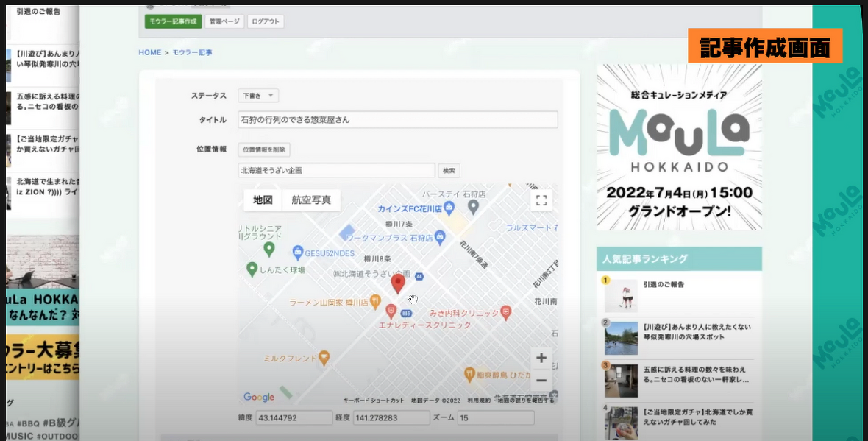The width and height of the screenshot is (868, 441).
Task: Select the red location pin on map
Action: pos(398,283)
